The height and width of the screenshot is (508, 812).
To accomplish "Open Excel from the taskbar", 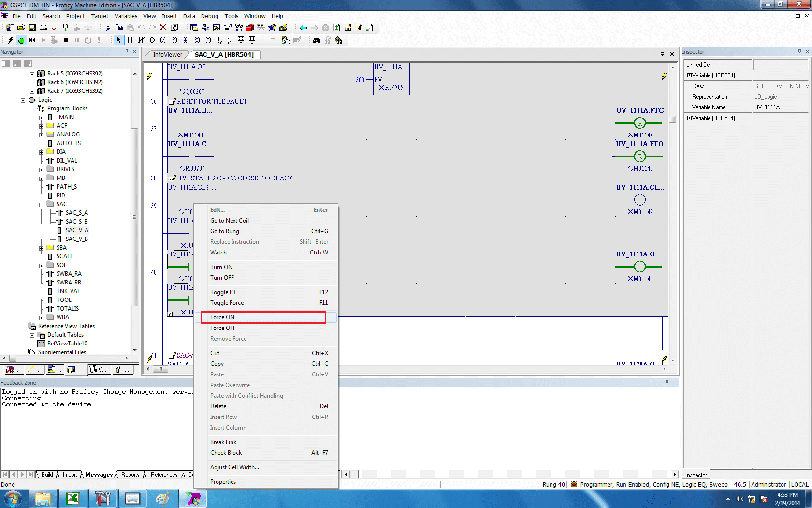I will (73, 498).
